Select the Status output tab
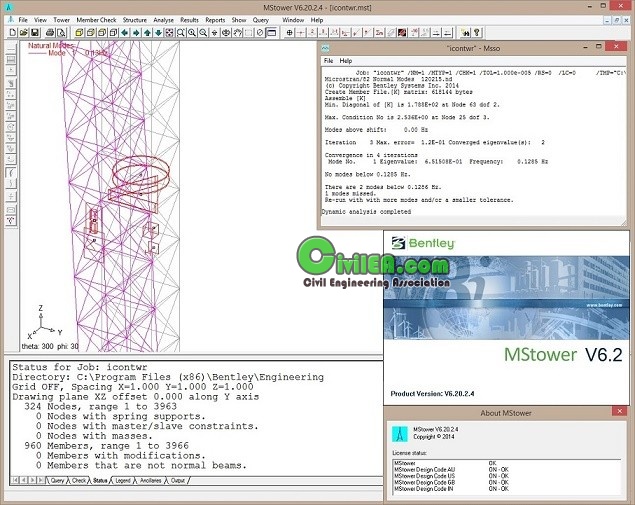 (x=100, y=481)
